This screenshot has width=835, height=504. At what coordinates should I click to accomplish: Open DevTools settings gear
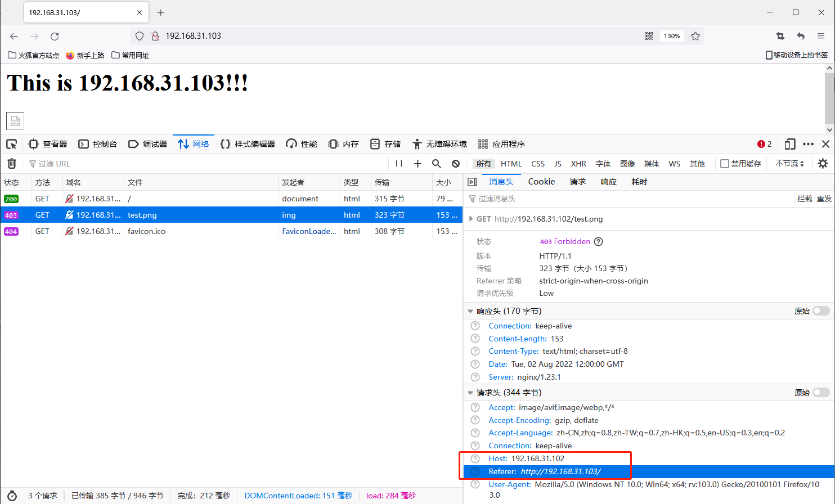click(x=823, y=163)
